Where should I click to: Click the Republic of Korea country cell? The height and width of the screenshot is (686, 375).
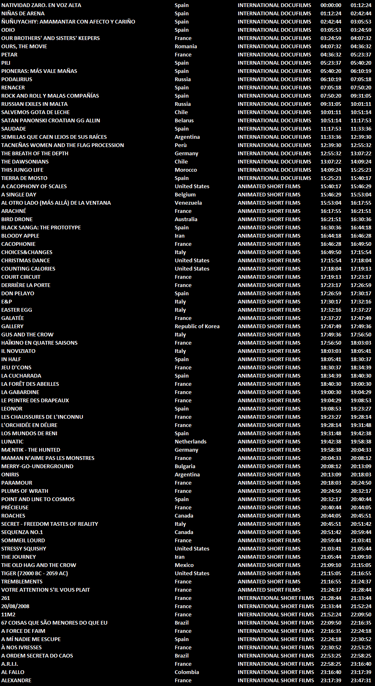tap(197, 326)
